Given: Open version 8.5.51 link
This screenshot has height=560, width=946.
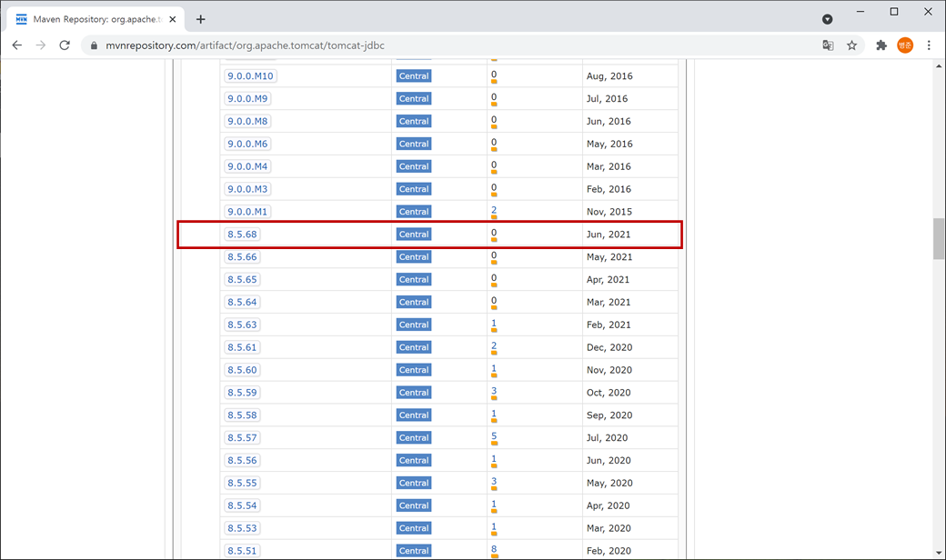Looking at the screenshot, I should (242, 550).
